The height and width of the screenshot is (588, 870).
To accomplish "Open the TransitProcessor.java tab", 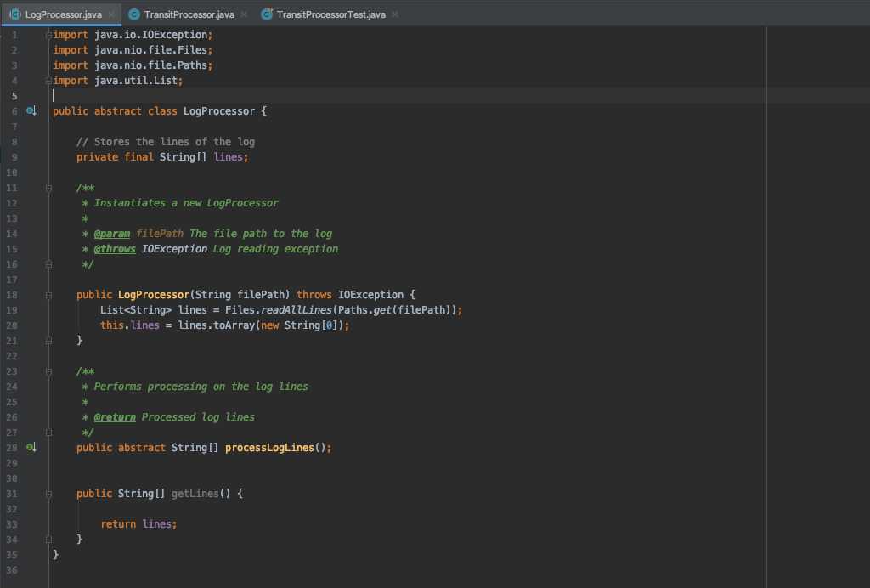I will tap(189, 14).
